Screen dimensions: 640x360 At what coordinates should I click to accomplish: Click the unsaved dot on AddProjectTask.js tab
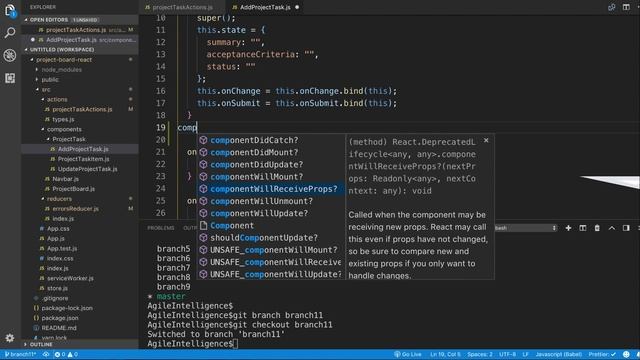(297, 7)
